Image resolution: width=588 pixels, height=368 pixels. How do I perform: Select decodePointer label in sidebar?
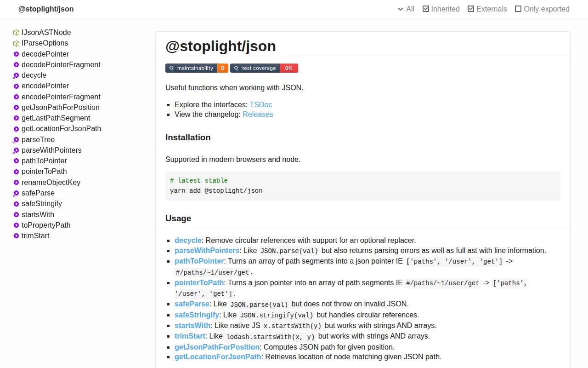45,54
